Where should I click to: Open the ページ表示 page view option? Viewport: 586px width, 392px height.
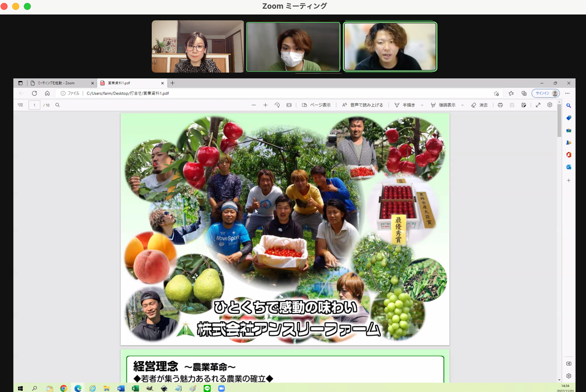(316, 105)
